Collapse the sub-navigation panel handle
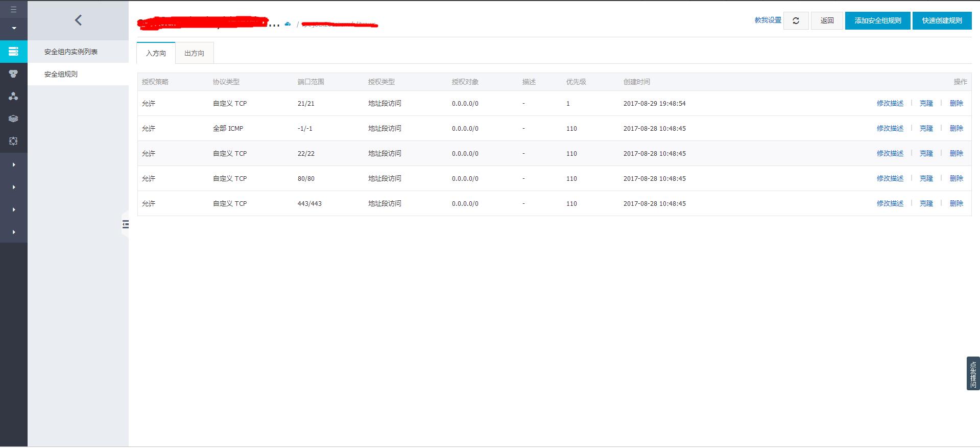This screenshot has width=980, height=448. point(125,224)
